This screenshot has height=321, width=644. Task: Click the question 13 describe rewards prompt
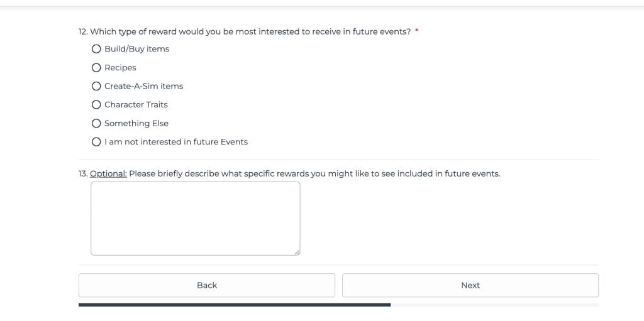coord(314,174)
